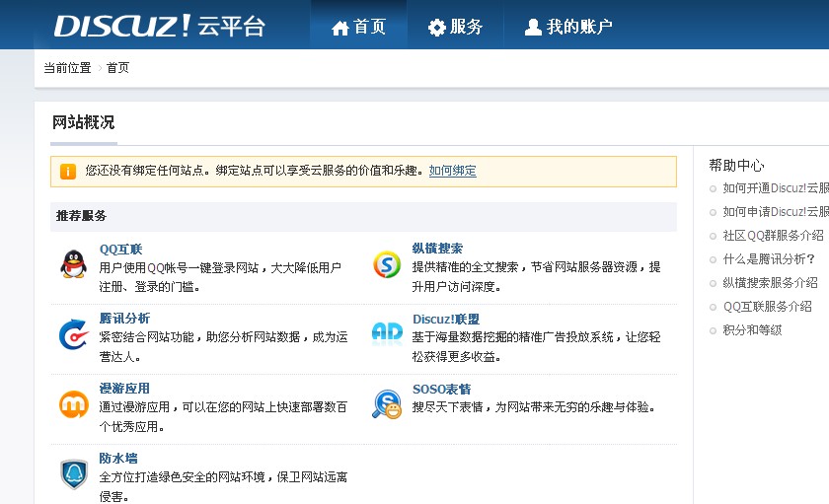
Task: Click the 漫游应用 orange m icon
Action: tap(73, 404)
